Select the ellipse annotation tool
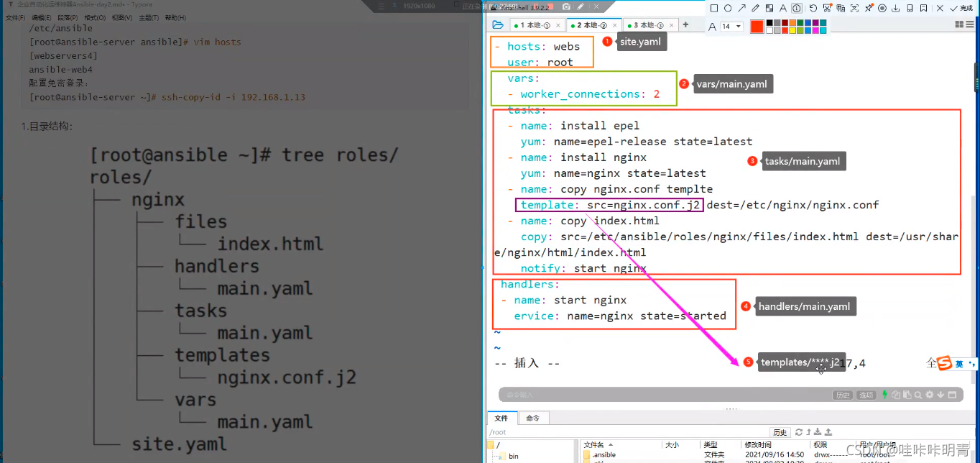The height and width of the screenshot is (463, 980). click(728, 9)
